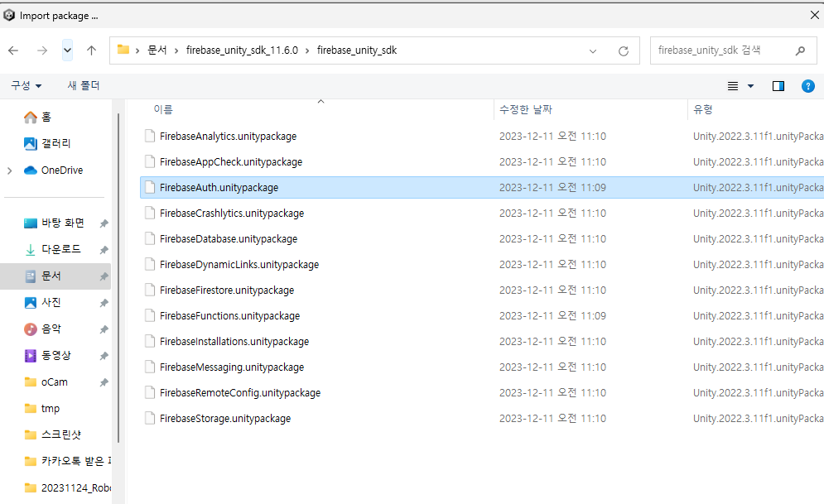Viewport: 824px width, 504px height.
Task: Click firebase_unity_sdk_11.6.0 breadcrumb segment
Action: (x=242, y=50)
